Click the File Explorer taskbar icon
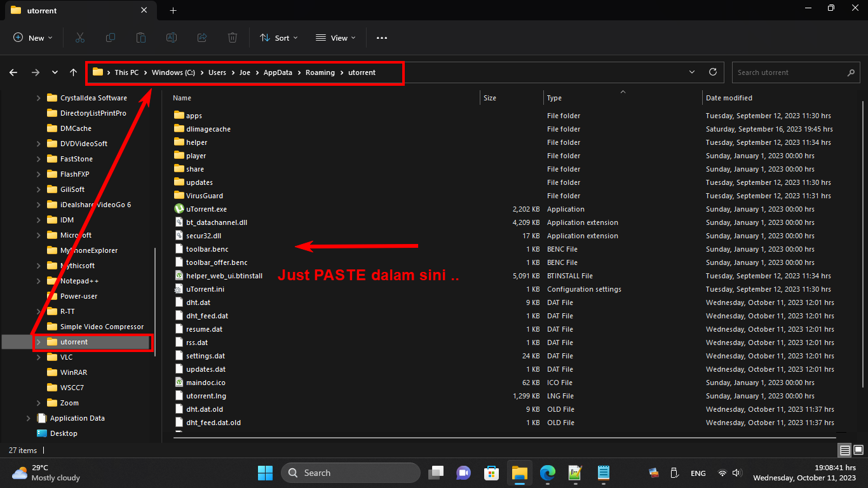868x488 pixels. 520,473
